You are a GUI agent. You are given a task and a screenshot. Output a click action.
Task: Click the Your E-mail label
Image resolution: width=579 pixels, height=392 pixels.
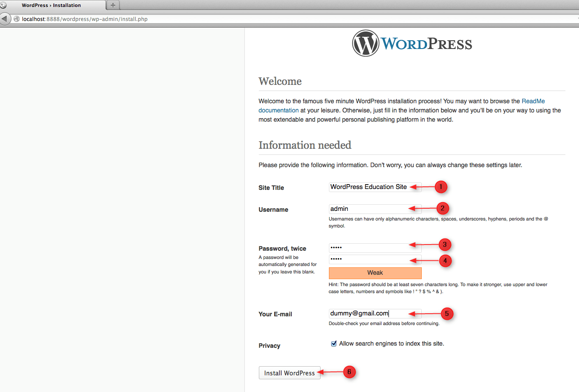[275, 314]
